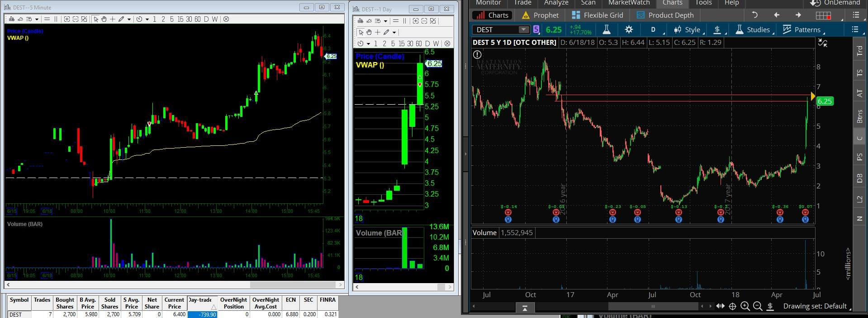Open the Trade tab

pos(523,3)
